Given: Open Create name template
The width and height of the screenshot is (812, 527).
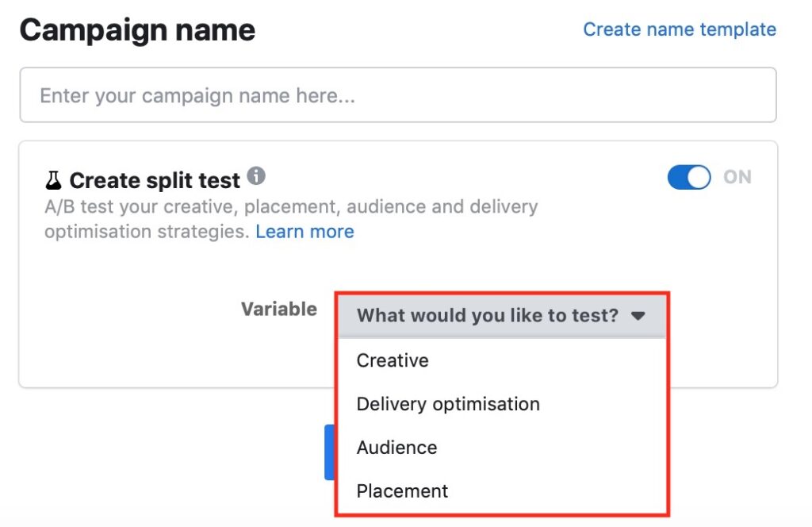Looking at the screenshot, I should pos(680,29).
